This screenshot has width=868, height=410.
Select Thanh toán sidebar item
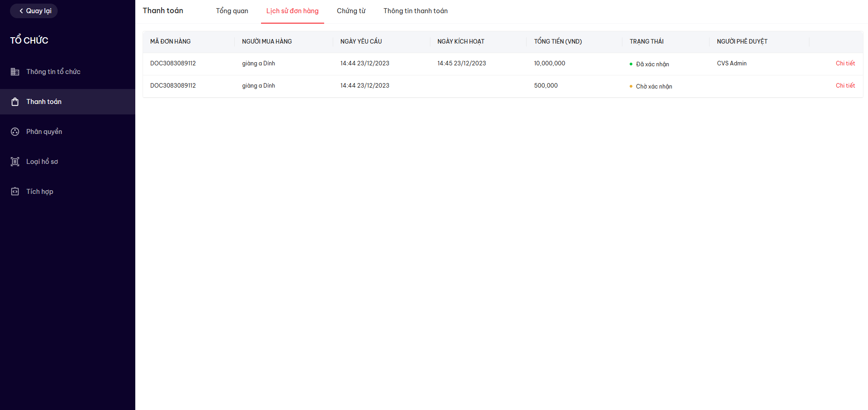[68, 102]
